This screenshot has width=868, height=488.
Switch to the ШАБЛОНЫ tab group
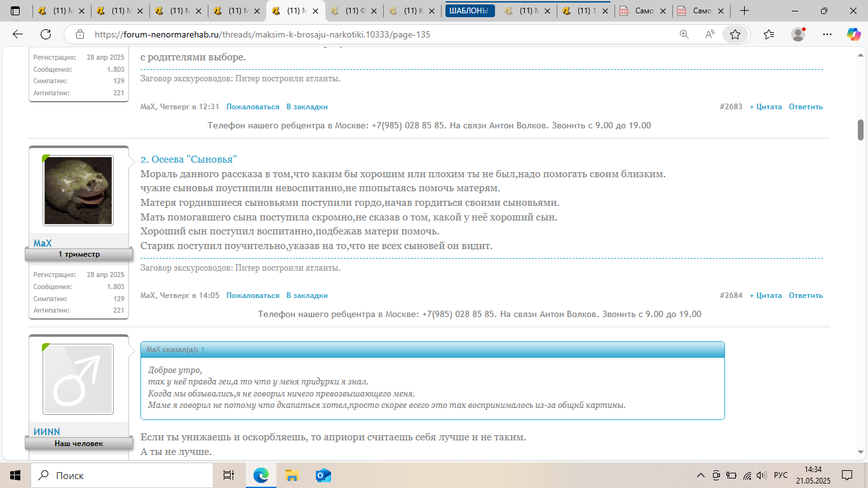[470, 11]
